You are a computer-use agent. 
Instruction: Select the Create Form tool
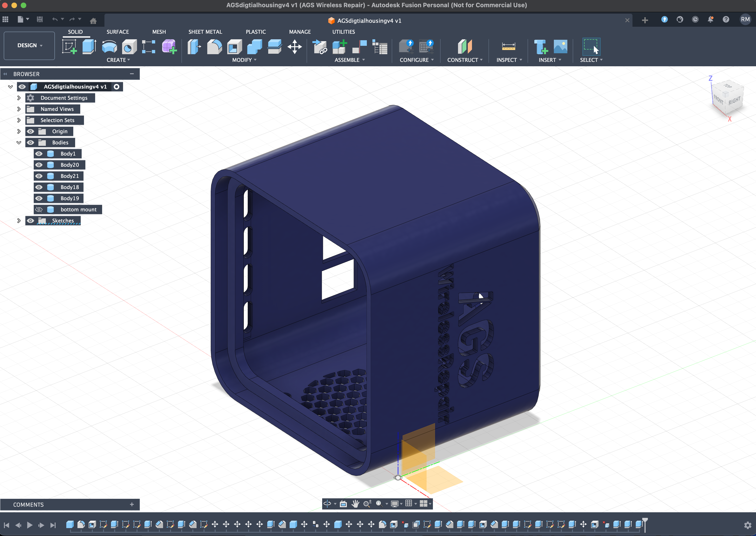[169, 47]
